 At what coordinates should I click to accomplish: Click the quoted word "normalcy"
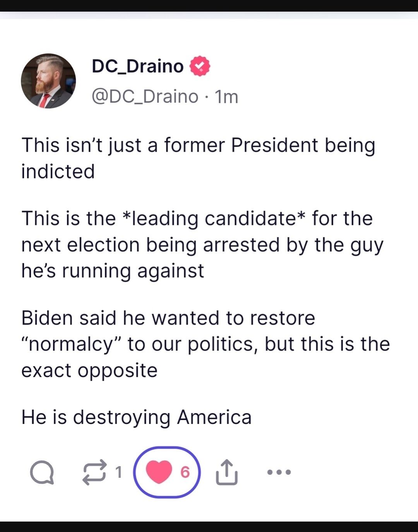click(x=72, y=344)
